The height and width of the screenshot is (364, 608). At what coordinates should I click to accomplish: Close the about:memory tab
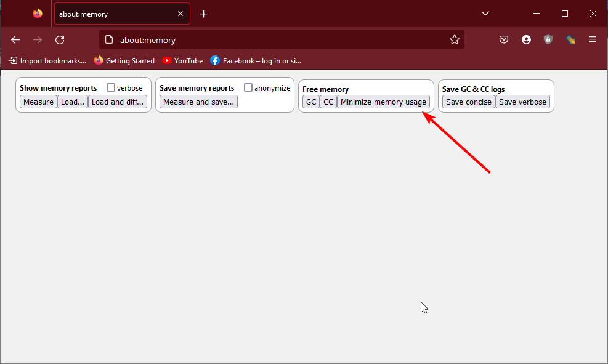180,14
